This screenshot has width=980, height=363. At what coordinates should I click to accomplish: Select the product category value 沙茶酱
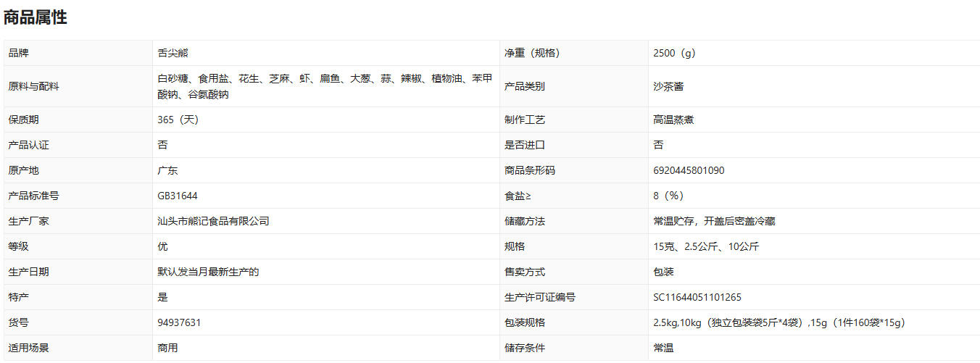pyautogui.click(x=668, y=86)
